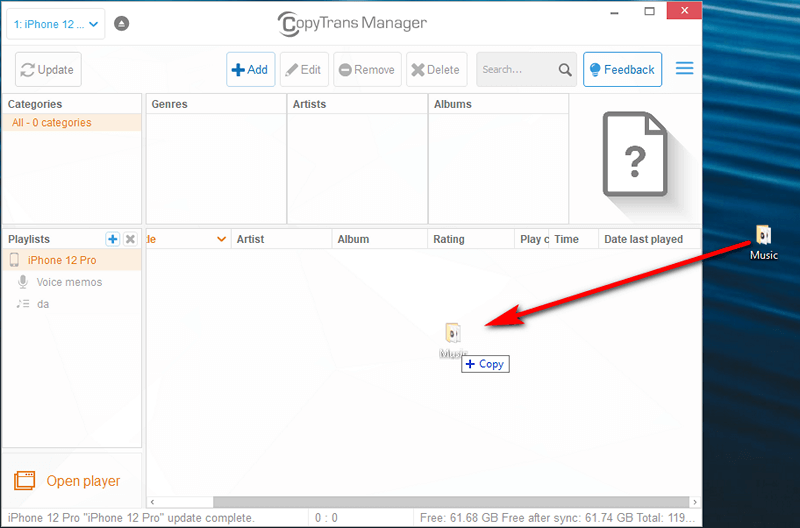Click the free space status text
The image size is (800, 528).
pyautogui.click(x=558, y=518)
